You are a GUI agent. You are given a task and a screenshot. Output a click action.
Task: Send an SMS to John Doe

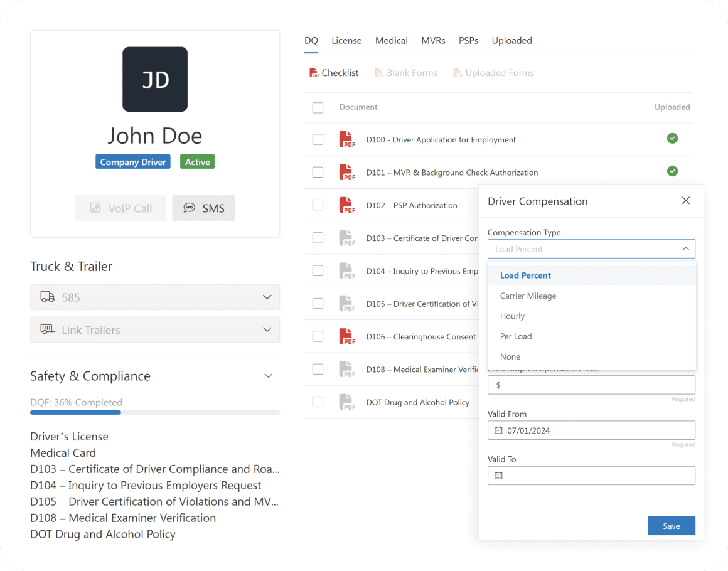click(203, 208)
